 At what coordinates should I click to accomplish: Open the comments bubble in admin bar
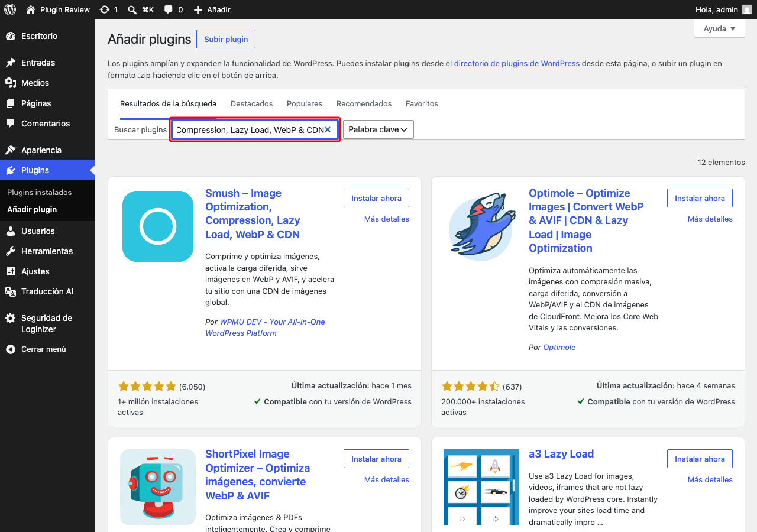click(169, 9)
